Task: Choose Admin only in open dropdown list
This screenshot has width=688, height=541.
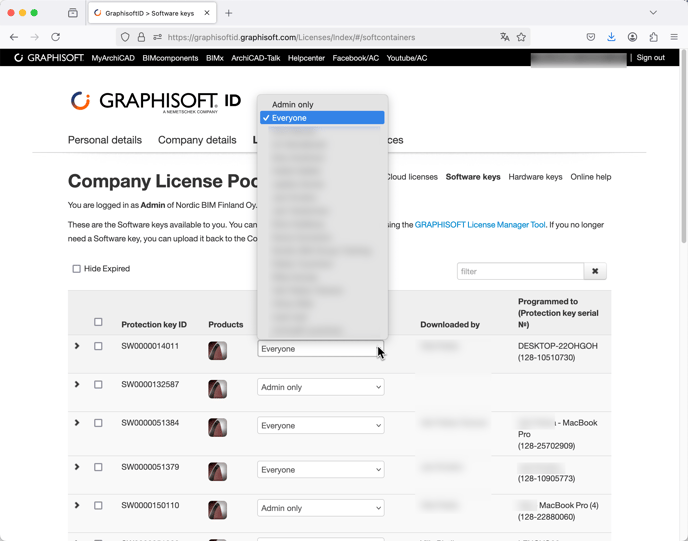Action: click(322, 104)
